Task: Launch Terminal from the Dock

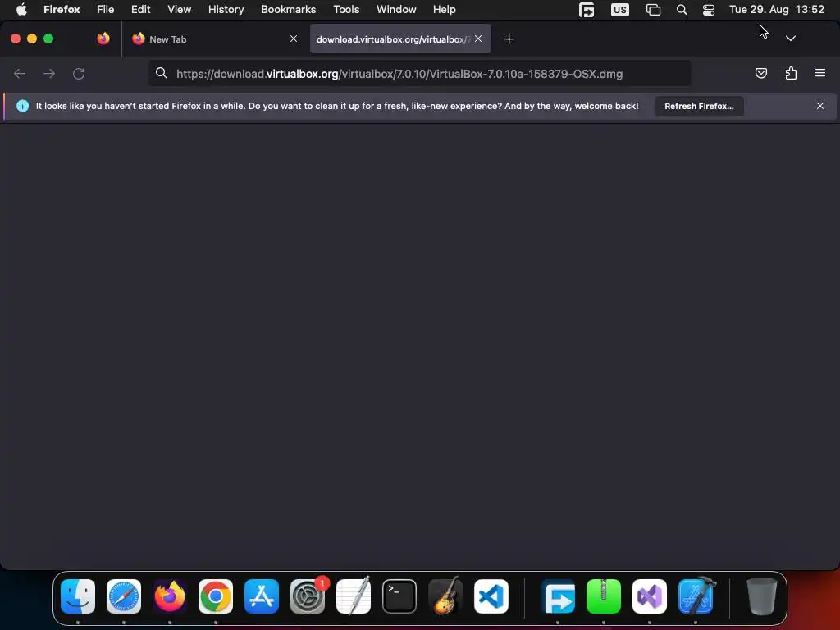Action: click(x=399, y=596)
